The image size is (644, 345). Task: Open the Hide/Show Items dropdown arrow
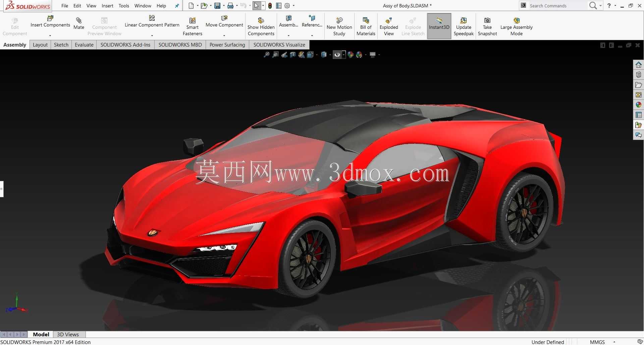pyautogui.click(x=344, y=55)
